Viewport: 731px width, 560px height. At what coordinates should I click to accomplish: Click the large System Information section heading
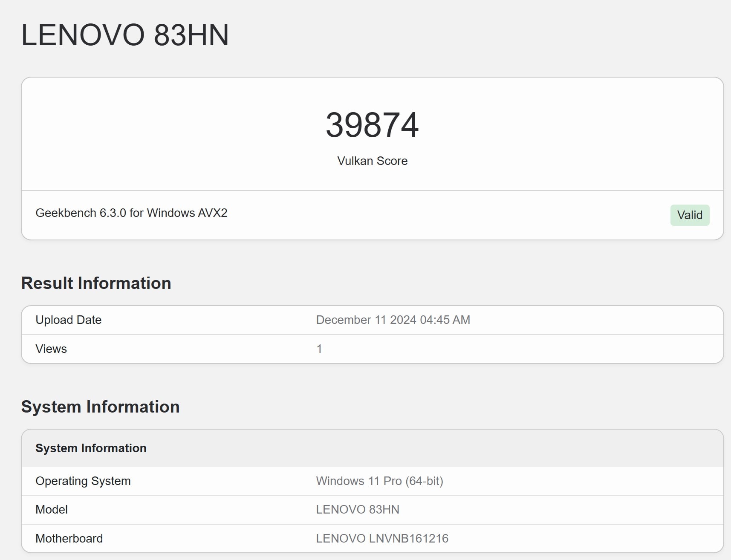pyautogui.click(x=101, y=407)
